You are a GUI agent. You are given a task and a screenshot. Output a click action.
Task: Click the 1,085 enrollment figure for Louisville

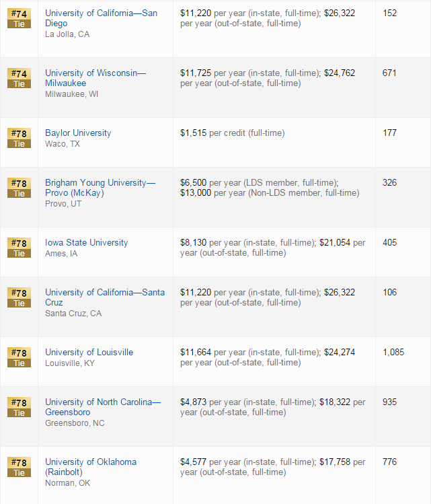393,353
